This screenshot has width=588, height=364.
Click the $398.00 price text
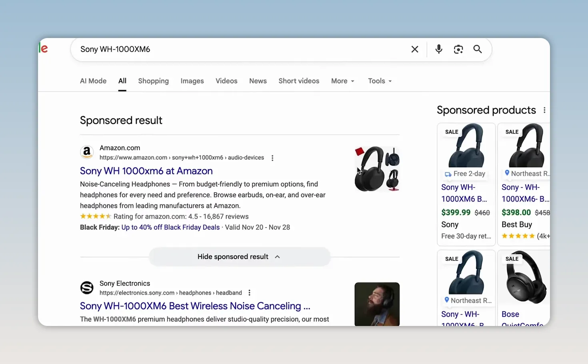[516, 212]
